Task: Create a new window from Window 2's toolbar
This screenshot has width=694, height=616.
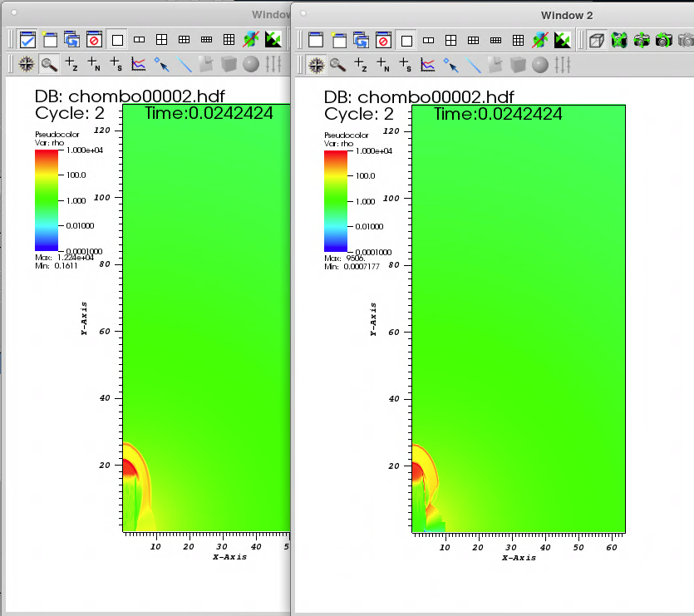Action: [339, 40]
